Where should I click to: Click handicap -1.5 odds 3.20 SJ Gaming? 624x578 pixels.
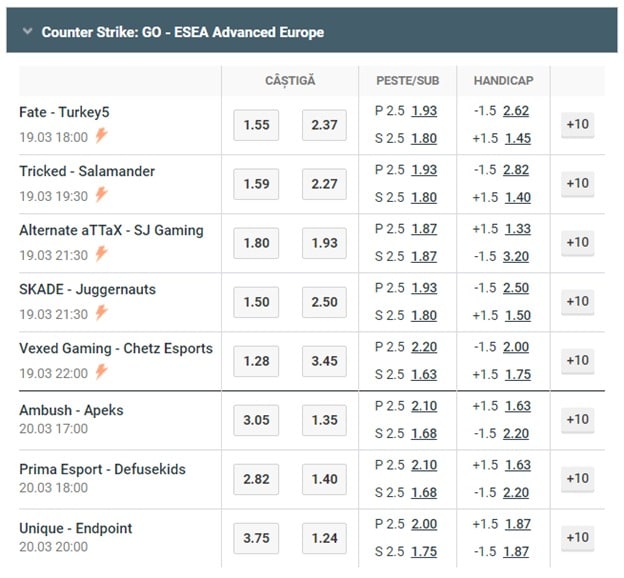tap(518, 256)
